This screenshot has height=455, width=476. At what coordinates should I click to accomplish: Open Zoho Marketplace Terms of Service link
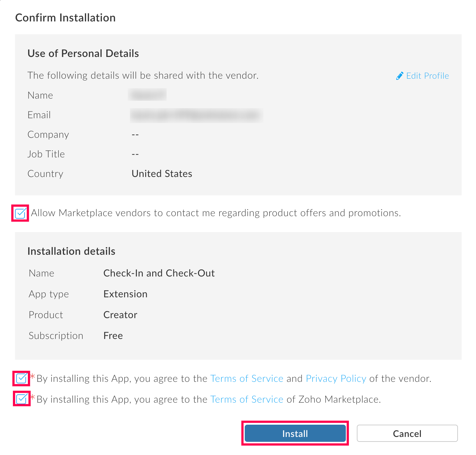(x=247, y=400)
